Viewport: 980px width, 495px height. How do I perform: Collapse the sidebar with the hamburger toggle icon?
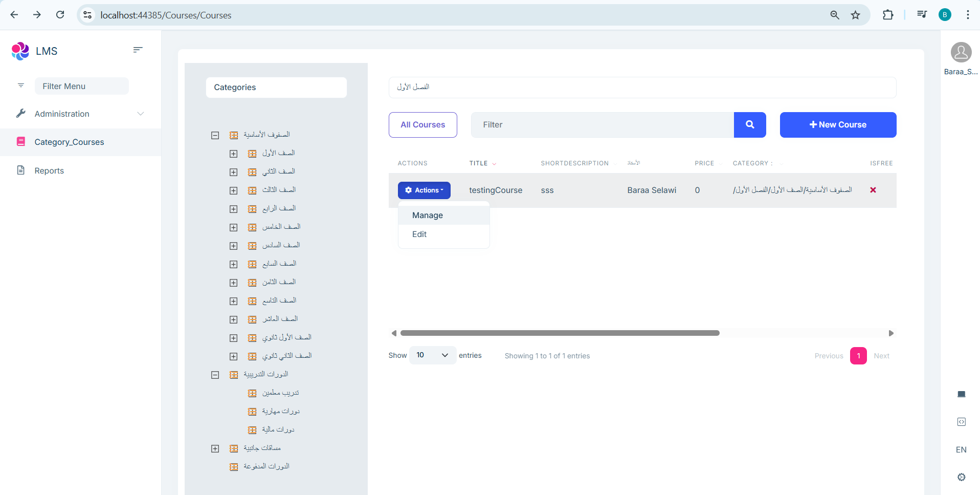tap(138, 50)
